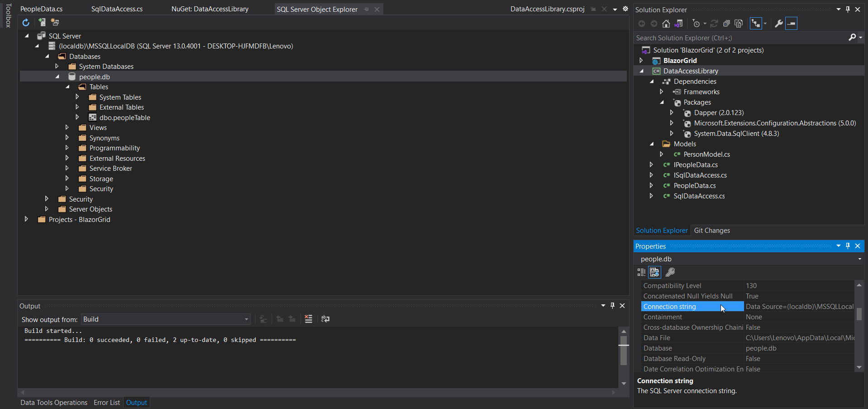The image size is (868, 409).
Task: Select the Service Broker folder
Action: point(110,168)
